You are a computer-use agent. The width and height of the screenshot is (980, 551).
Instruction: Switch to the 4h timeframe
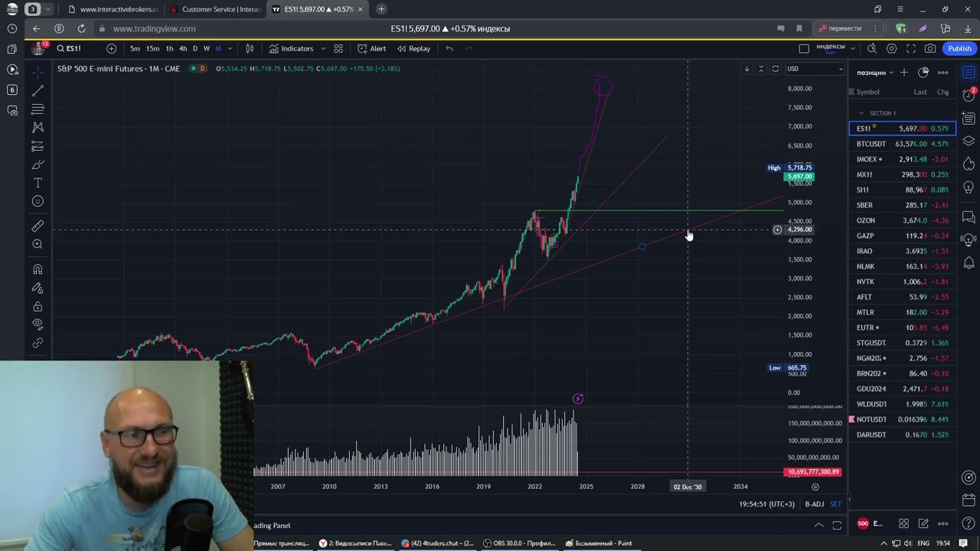click(x=183, y=48)
